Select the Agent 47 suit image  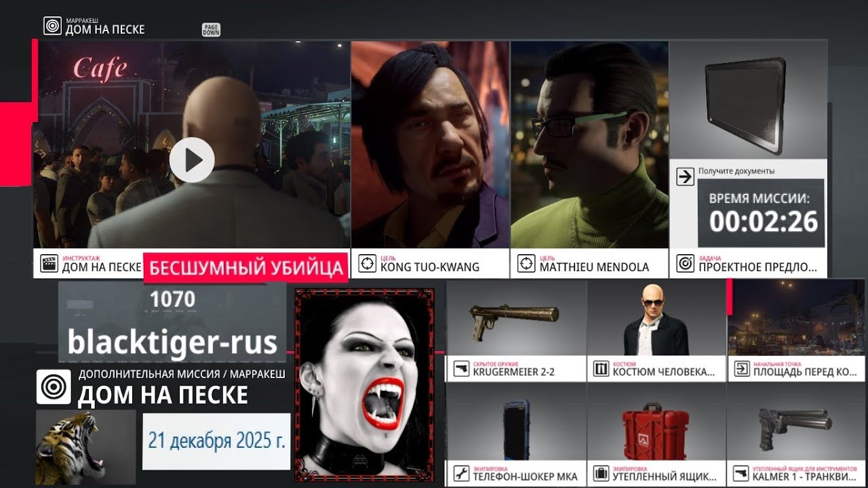(x=656, y=318)
